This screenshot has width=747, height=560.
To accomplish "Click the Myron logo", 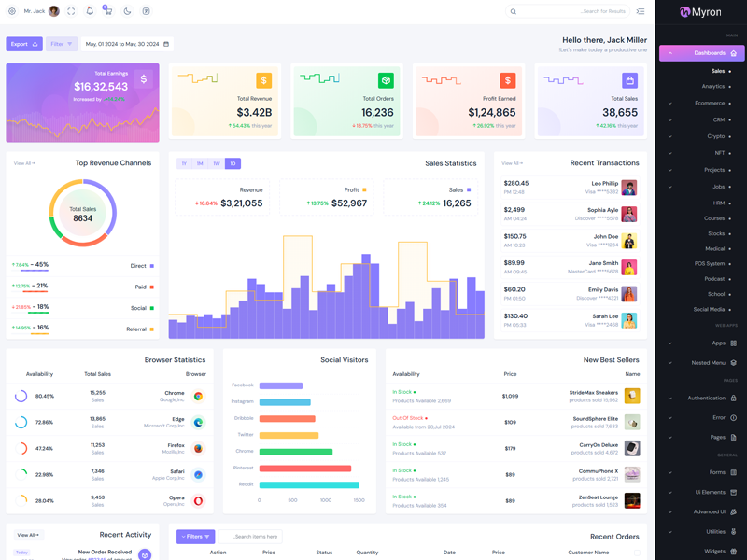I will click(x=700, y=12).
